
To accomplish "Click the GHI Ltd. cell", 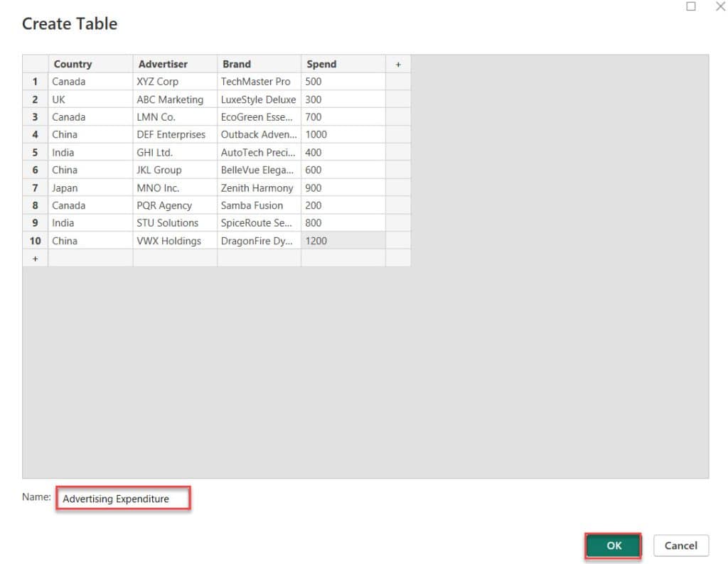I will (x=175, y=152).
